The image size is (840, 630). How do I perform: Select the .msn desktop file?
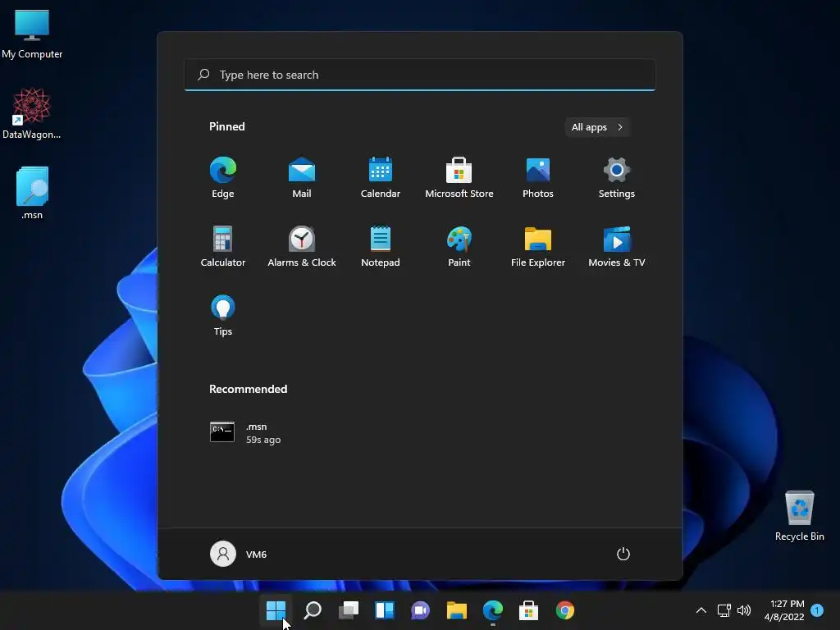pos(32,193)
